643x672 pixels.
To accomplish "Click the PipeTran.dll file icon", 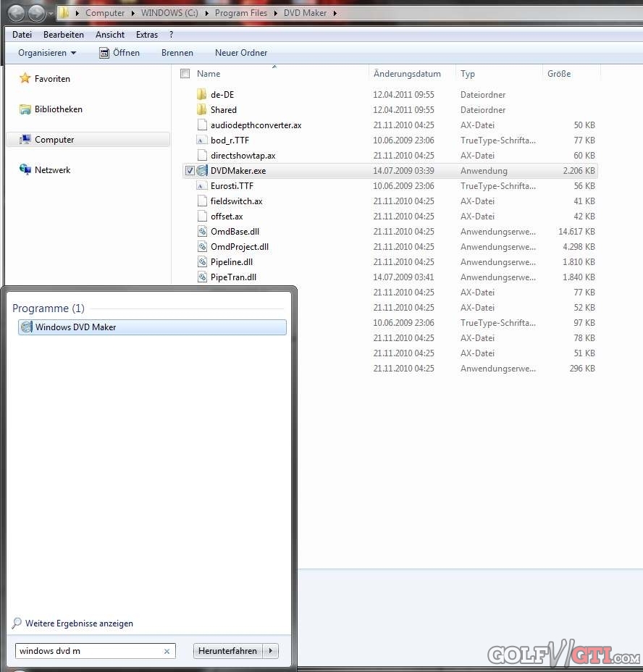I will click(x=202, y=277).
